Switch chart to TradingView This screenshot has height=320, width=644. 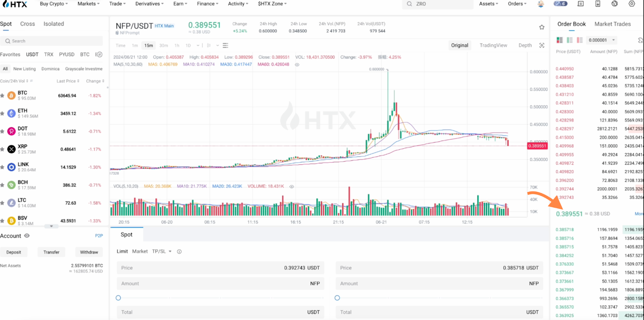tap(493, 45)
